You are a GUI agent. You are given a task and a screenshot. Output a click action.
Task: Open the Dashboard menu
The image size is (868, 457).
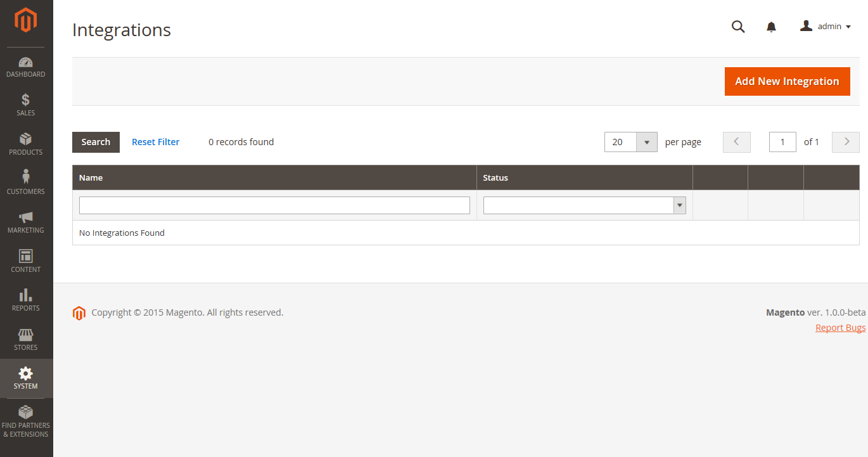(26, 67)
